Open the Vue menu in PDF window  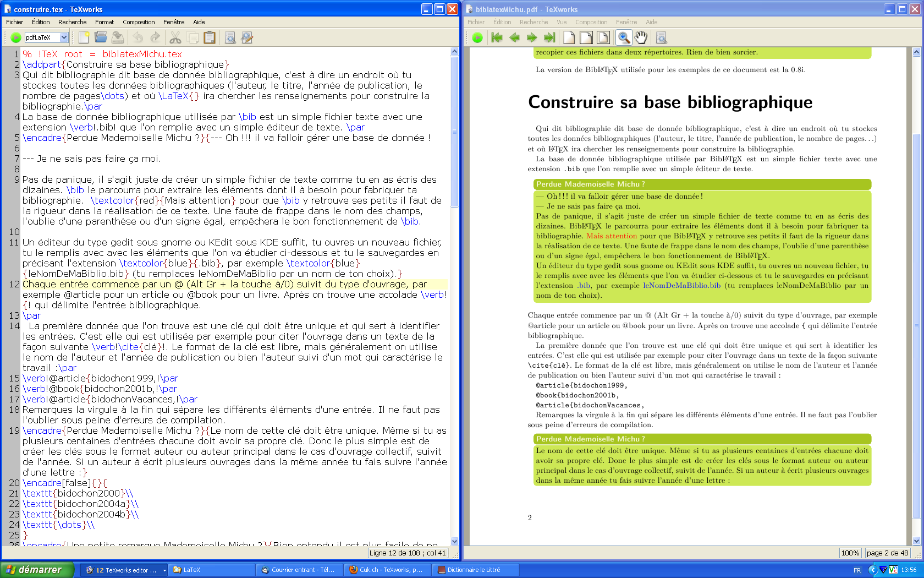(x=562, y=22)
